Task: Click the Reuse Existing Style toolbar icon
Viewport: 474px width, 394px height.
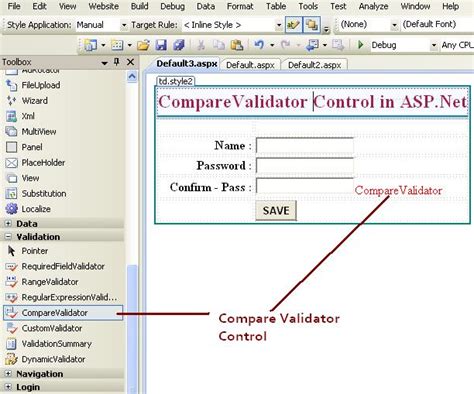Action: point(293,25)
